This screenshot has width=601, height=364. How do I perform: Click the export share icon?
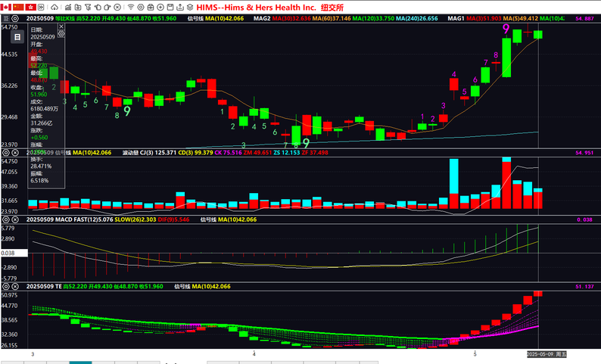179,7
